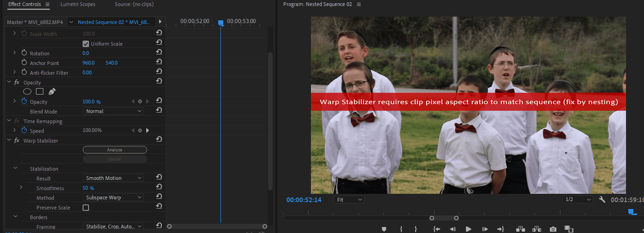The height and width of the screenshot is (233, 644).
Task: Collapse the Time Remapping effect
Action: tap(9, 121)
